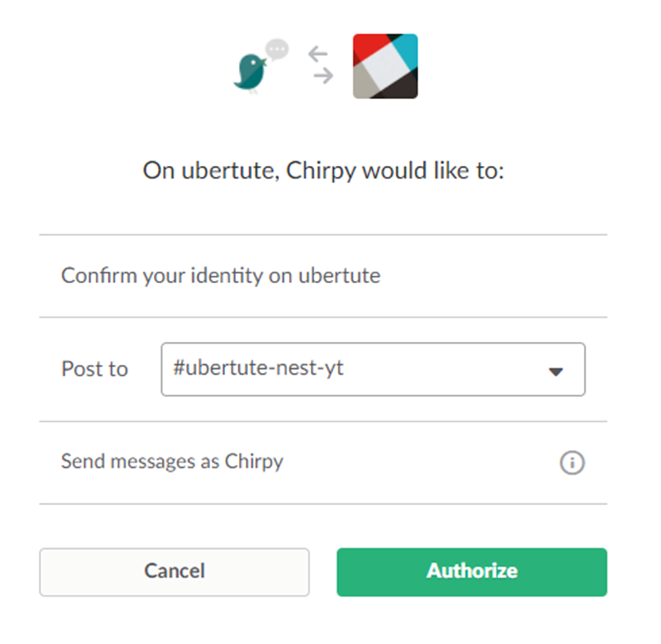Click the heading On ubertute, Chirpy would like to
This screenshot has width=661, height=644.
click(x=323, y=171)
